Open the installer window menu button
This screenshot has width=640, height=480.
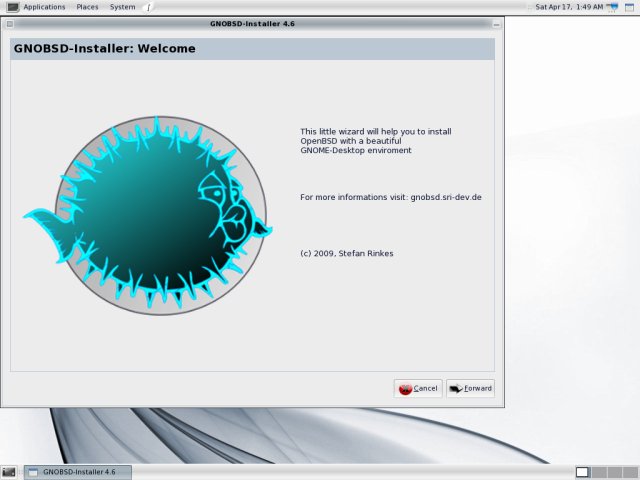(x=10, y=24)
